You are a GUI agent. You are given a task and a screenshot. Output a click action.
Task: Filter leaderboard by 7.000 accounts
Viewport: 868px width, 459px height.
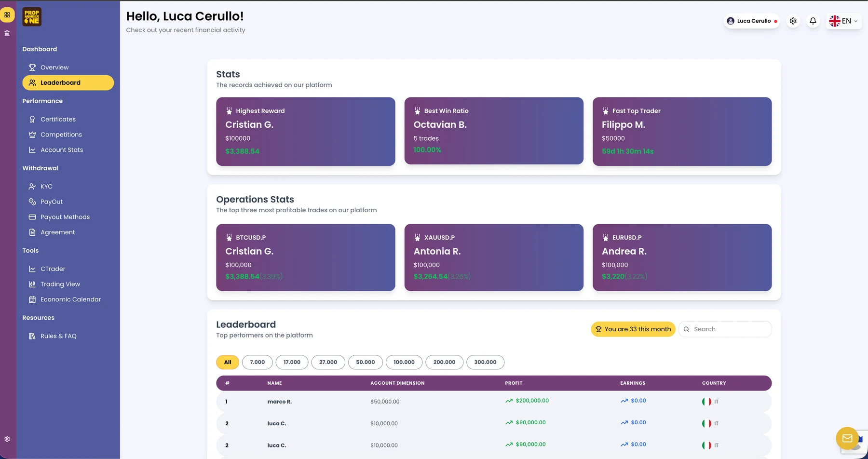pyautogui.click(x=258, y=362)
